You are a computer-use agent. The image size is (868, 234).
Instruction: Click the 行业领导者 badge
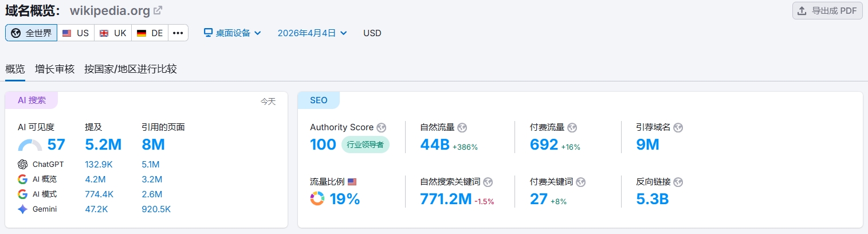(366, 145)
